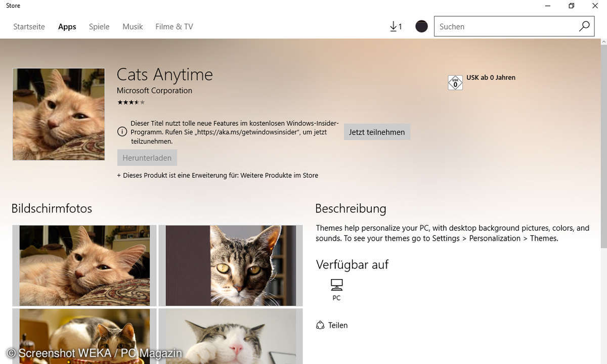607x364 pixels.
Task: Click the Herunterladen button
Action: click(147, 158)
